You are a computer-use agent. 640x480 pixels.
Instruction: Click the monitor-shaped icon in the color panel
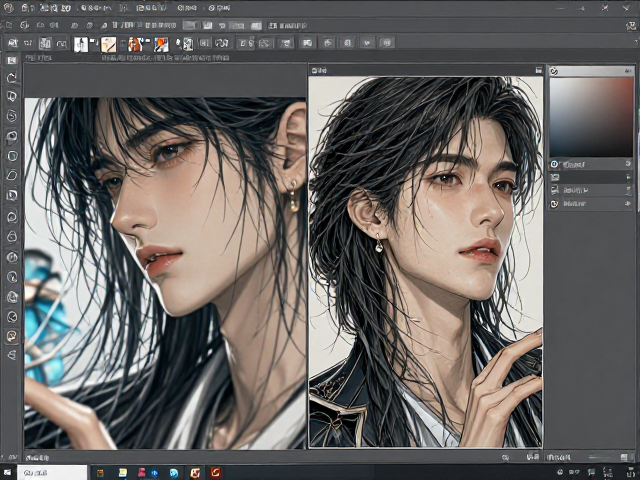(x=554, y=190)
